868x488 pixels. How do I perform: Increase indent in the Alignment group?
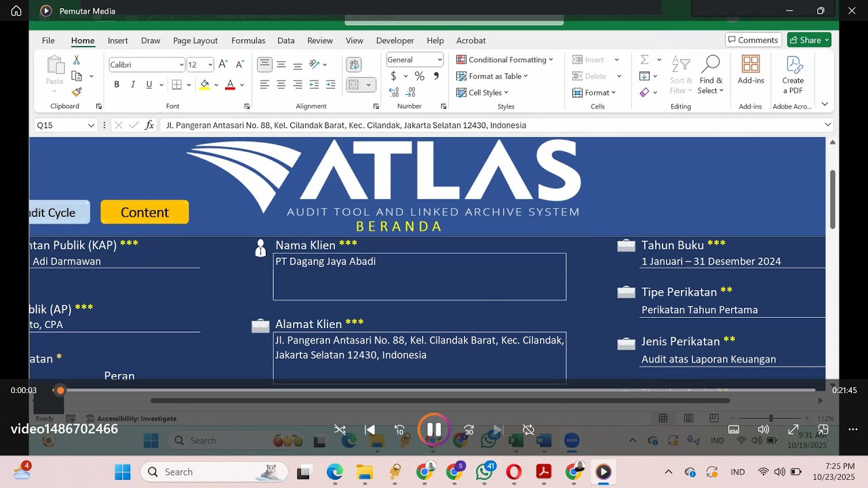click(330, 85)
